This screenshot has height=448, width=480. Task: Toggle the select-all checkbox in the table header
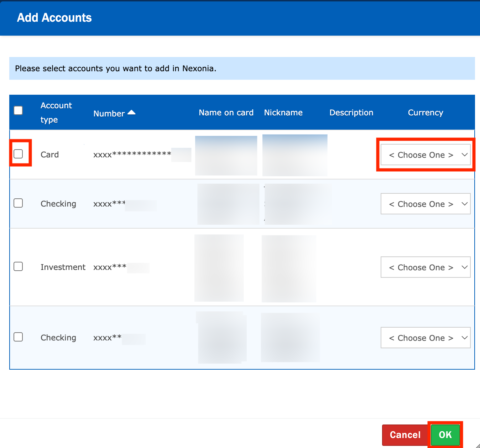pyautogui.click(x=18, y=110)
